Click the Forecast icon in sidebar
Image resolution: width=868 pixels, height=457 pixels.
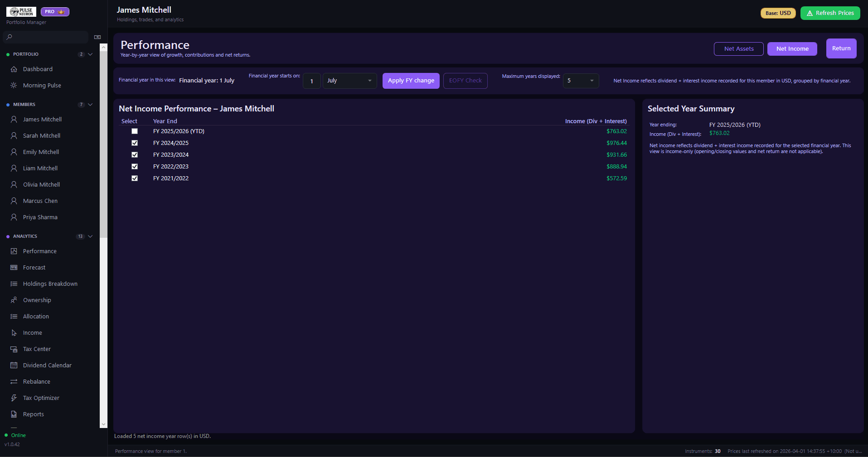14,268
